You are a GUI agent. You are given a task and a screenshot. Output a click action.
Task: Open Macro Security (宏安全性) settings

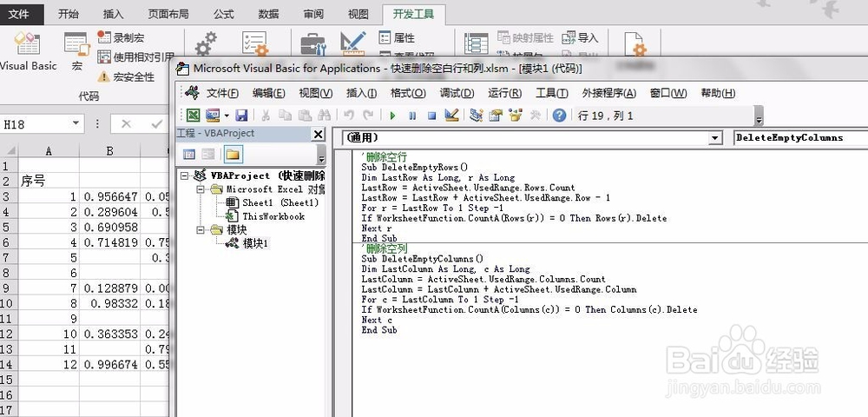(x=126, y=76)
